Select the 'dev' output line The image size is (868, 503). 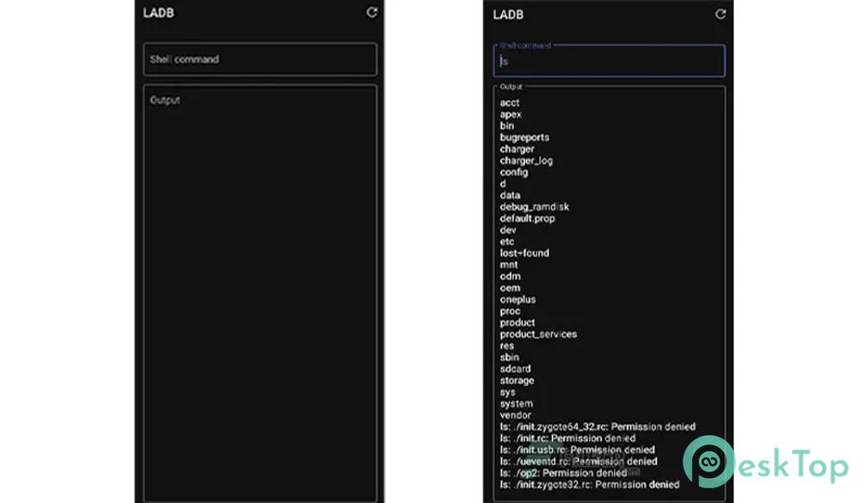[508, 230]
